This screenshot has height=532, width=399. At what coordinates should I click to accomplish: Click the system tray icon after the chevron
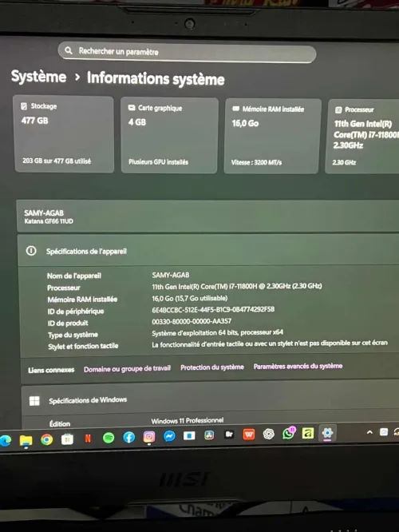pos(384,432)
